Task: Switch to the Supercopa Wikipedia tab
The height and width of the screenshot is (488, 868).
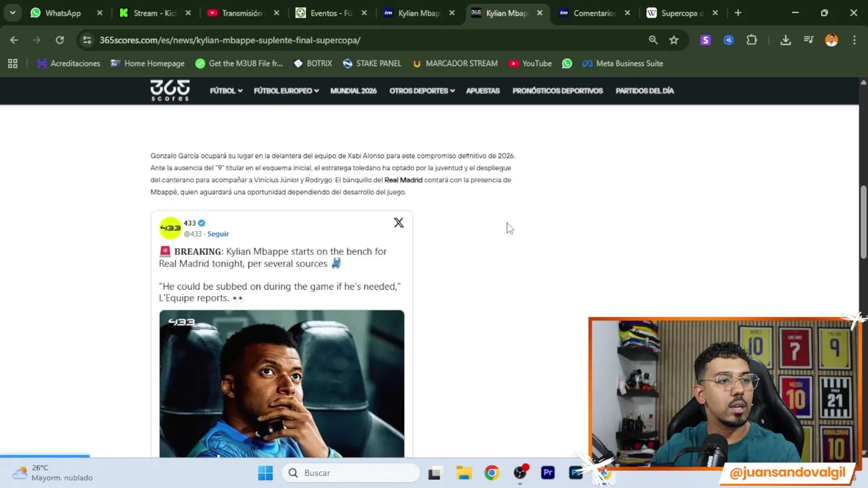Action: click(x=682, y=13)
